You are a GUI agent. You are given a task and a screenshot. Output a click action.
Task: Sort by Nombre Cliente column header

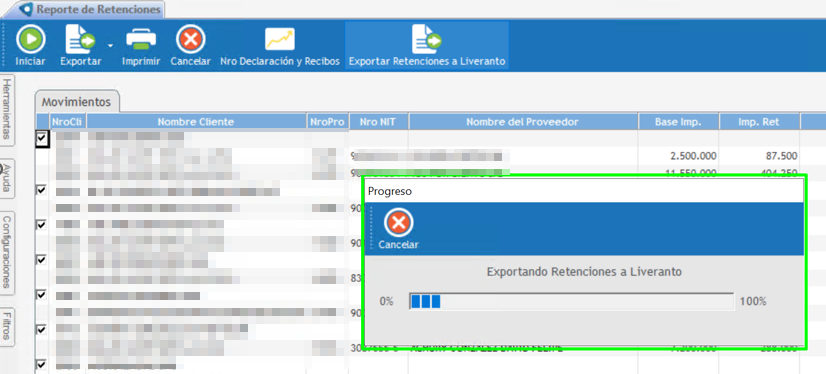coord(196,122)
